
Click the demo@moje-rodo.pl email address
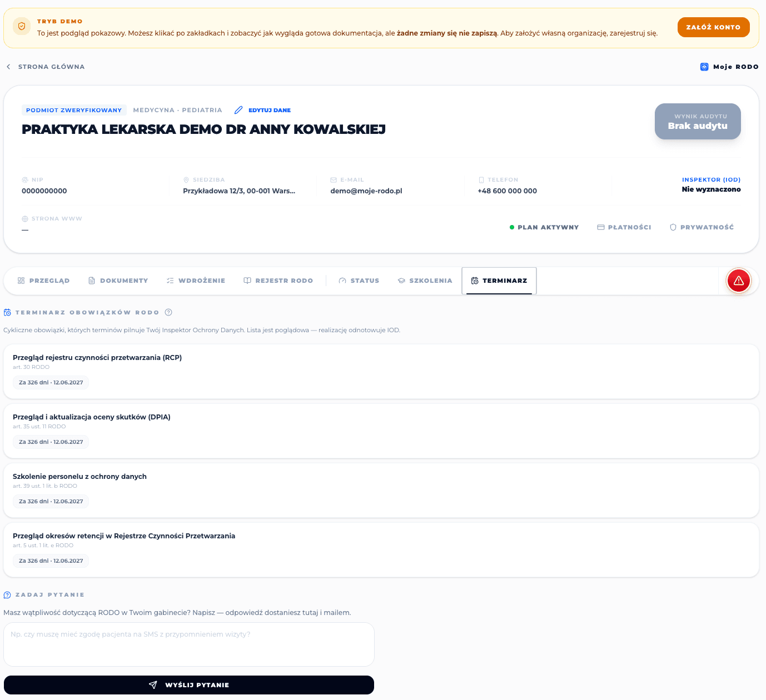click(366, 191)
